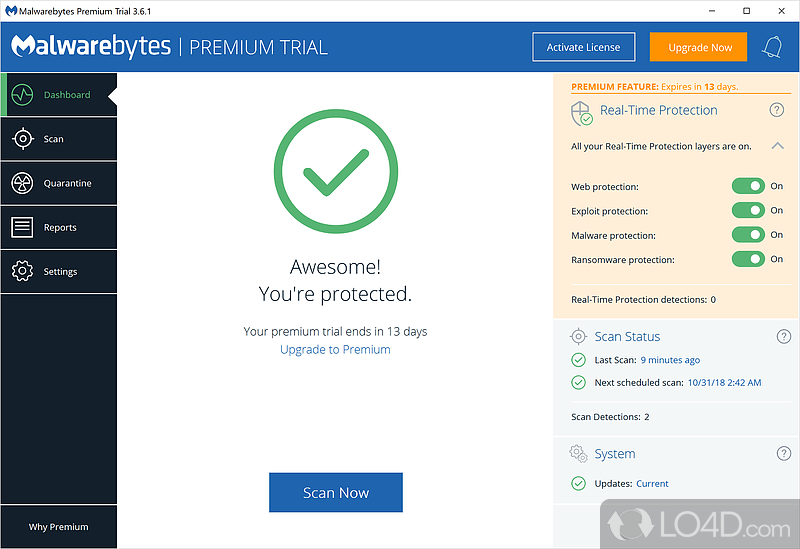Click the System gears icon
Screen dimensions: 800x549
pyautogui.click(x=578, y=454)
